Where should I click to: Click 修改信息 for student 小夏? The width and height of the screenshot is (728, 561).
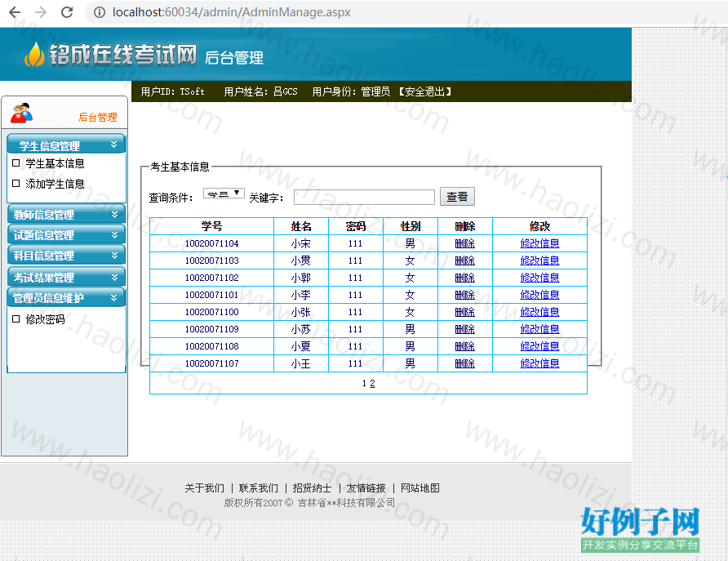[539, 346]
